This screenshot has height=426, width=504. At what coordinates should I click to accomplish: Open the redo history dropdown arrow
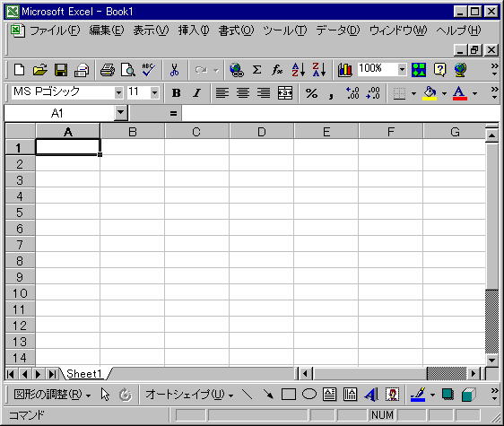coord(217,70)
